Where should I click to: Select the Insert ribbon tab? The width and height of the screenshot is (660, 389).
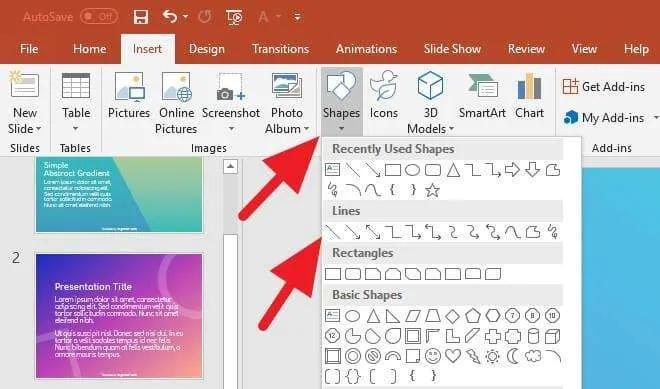coord(147,49)
